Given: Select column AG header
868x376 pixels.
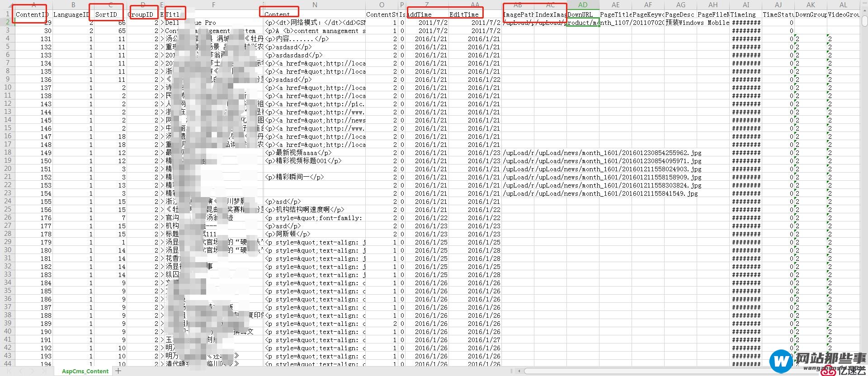Looking at the screenshot, I should click(680, 5).
